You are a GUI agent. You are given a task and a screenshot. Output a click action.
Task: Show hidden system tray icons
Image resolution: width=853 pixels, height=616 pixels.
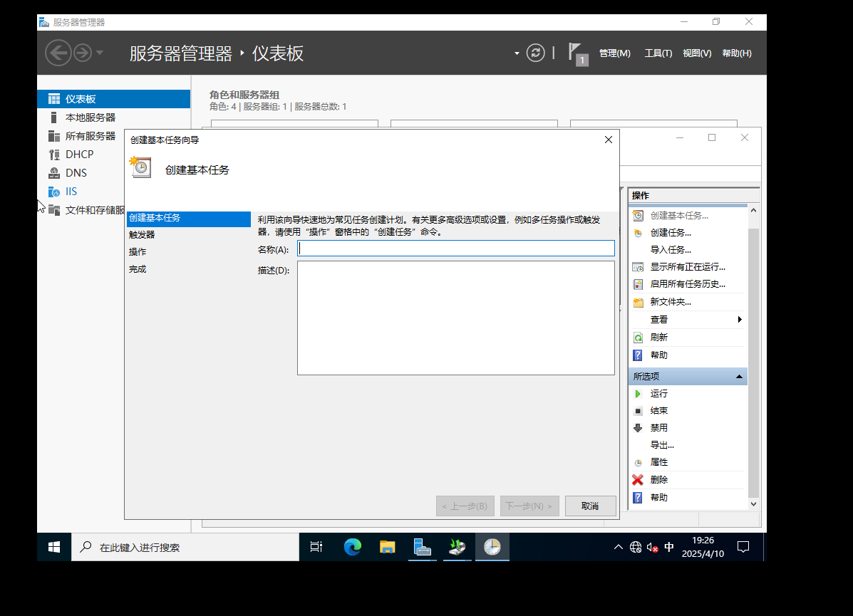click(x=619, y=547)
